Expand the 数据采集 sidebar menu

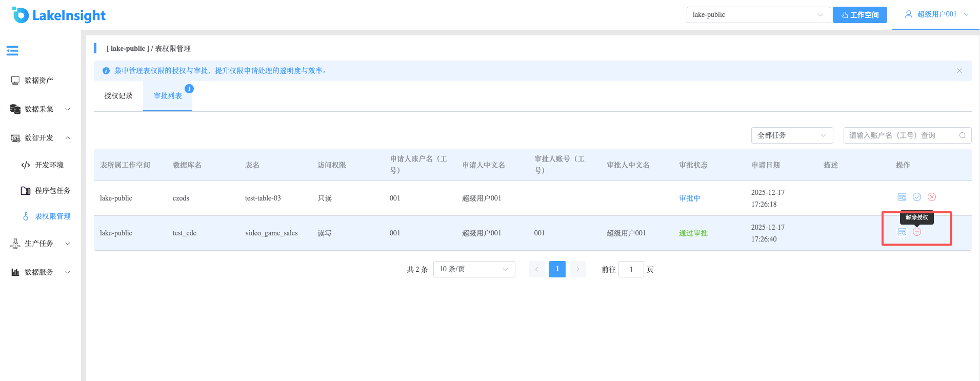40,109
